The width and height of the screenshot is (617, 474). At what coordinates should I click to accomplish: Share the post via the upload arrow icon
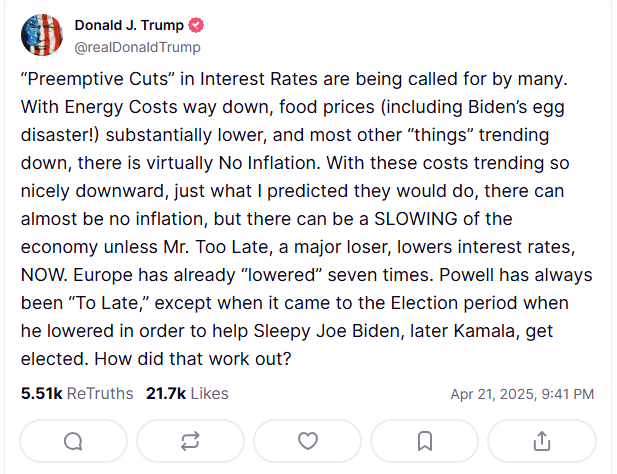pos(542,441)
